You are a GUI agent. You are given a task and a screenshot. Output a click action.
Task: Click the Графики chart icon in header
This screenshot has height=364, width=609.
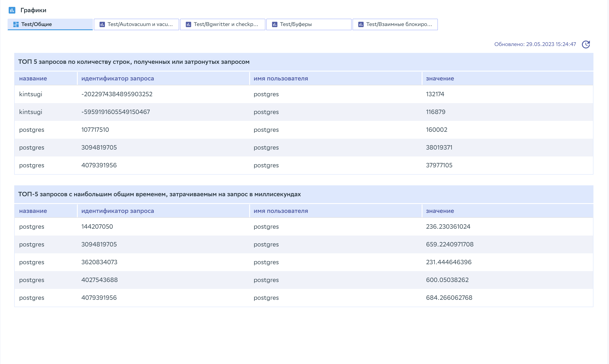tap(12, 10)
